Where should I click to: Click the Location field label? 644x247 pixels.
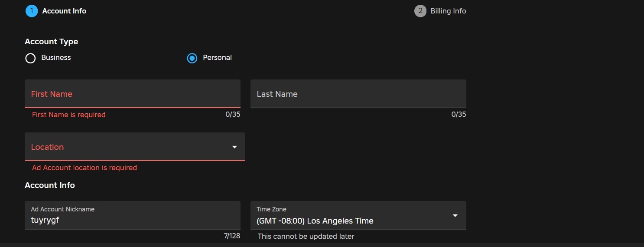pos(47,147)
